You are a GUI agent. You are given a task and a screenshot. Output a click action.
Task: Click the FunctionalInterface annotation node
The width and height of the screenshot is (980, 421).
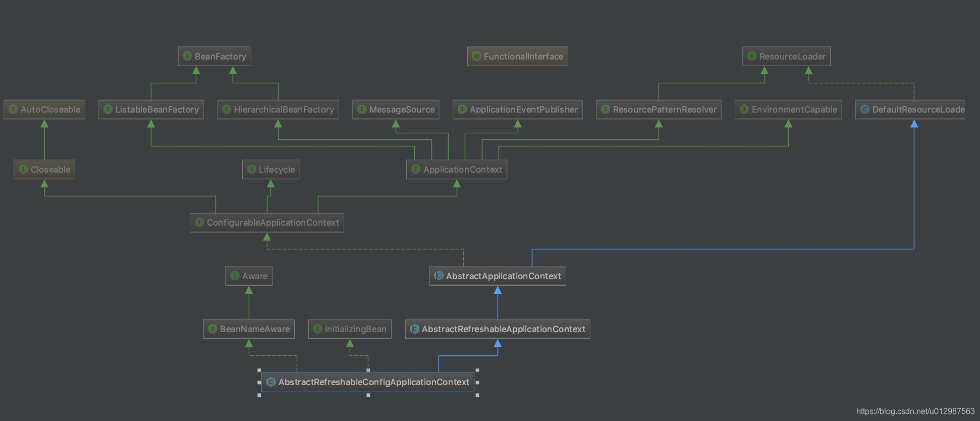518,57
